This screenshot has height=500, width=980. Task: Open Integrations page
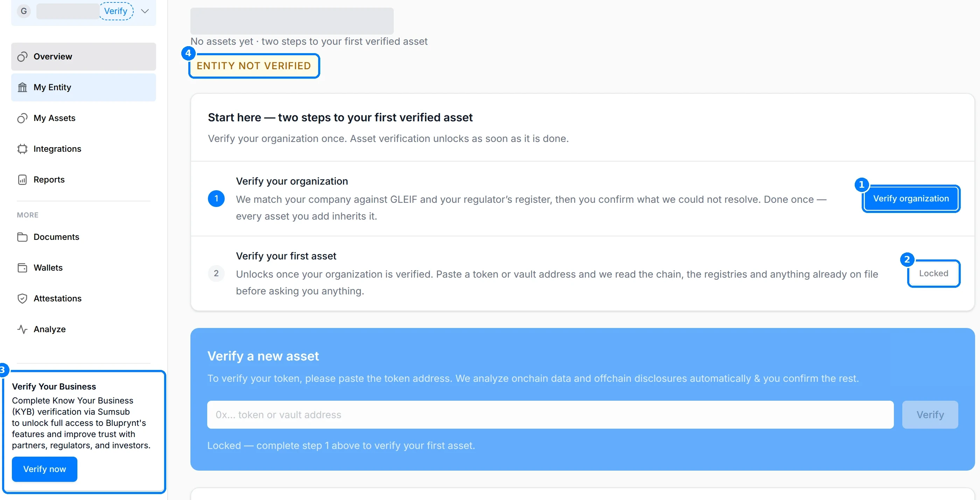pyautogui.click(x=83, y=149)
